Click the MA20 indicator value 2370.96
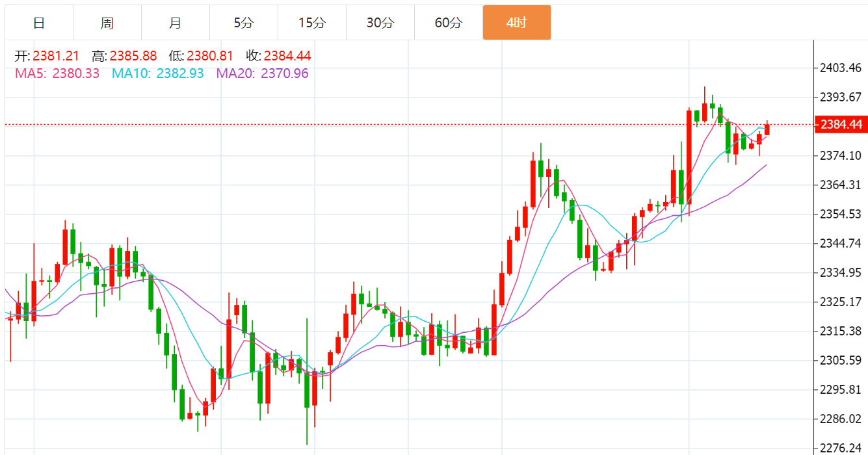The height and width of the screenshot is (455, 868). tap(285, 73)
